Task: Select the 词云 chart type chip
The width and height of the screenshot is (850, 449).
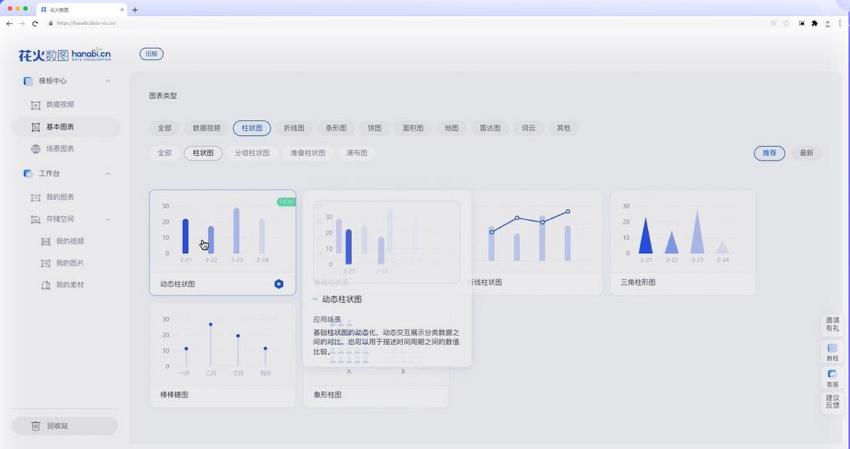Action: click(x=529, y=128)
